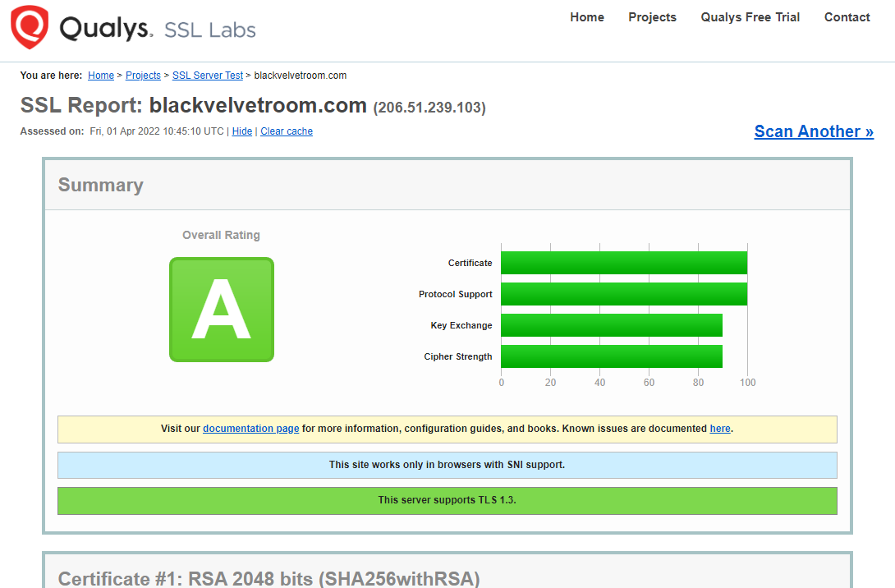Image resolution: width=895 pixels, height=588 pixels.
Task: Follow the SSL Server Test breadcrumb link
Action: click(x=208, y=76)
